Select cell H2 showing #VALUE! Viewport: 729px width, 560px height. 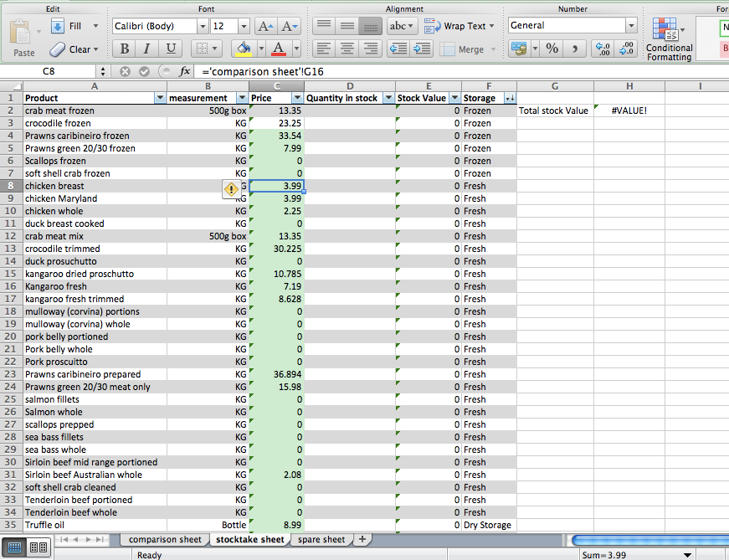629,110
